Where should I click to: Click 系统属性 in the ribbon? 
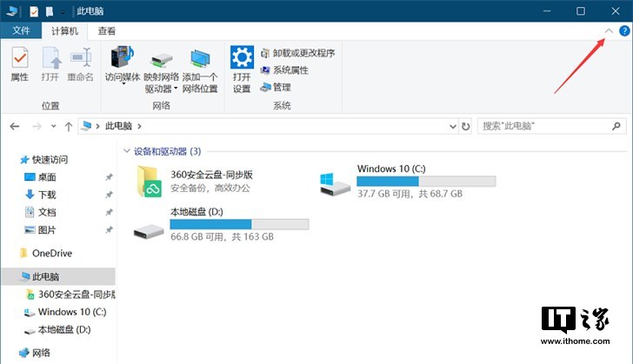pyautogui.click(x=284, y=70)
